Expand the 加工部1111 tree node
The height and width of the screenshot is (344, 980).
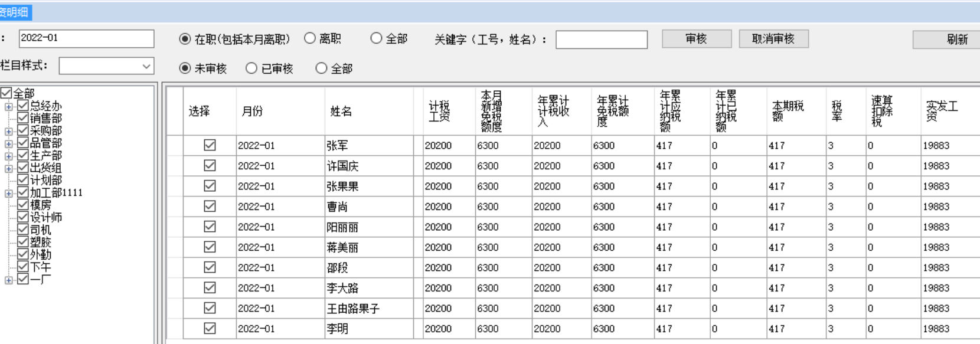(x=9, y=193)
